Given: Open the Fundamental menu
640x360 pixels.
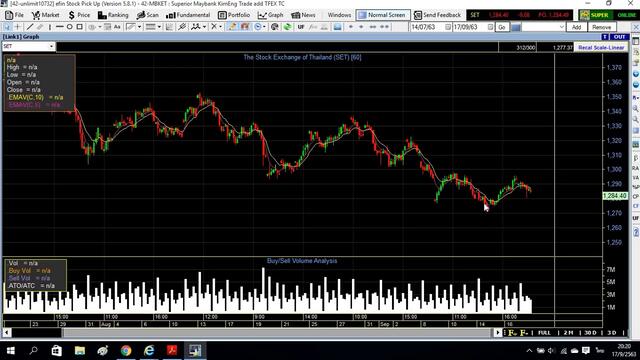Looking at the screenshot, I should click(x=188, y=15).
